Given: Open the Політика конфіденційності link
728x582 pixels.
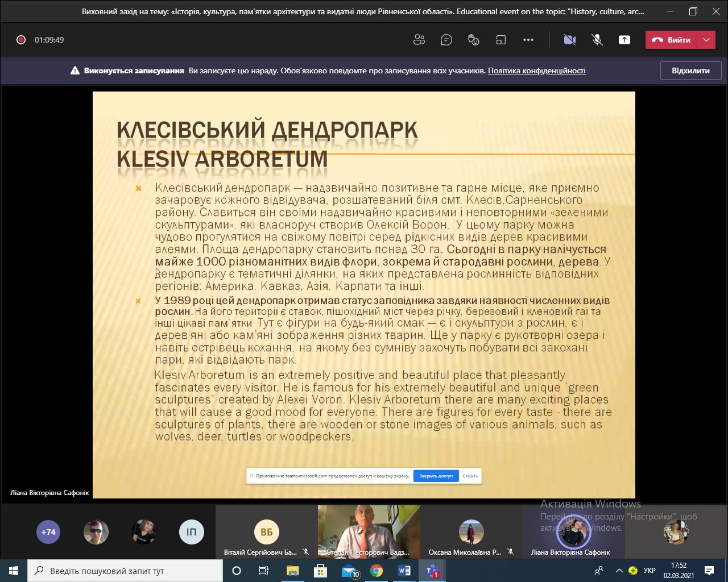Looking at the screenshot, I should click(x=536, y=70).
